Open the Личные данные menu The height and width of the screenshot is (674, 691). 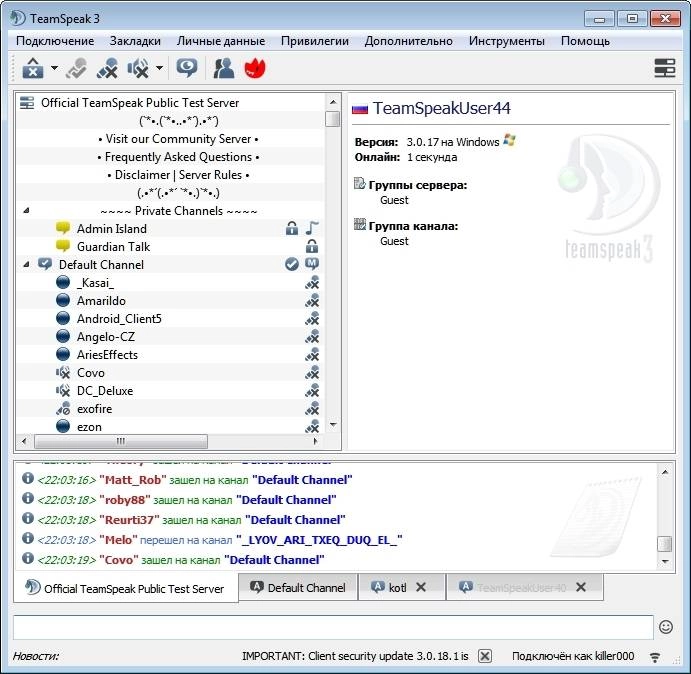pos(221,41)
